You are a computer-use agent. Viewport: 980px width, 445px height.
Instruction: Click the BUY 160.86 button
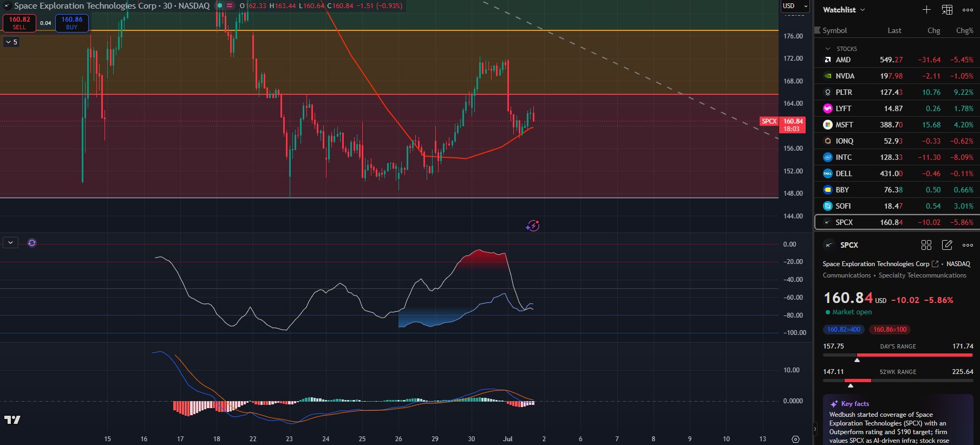tap(72, 23)
